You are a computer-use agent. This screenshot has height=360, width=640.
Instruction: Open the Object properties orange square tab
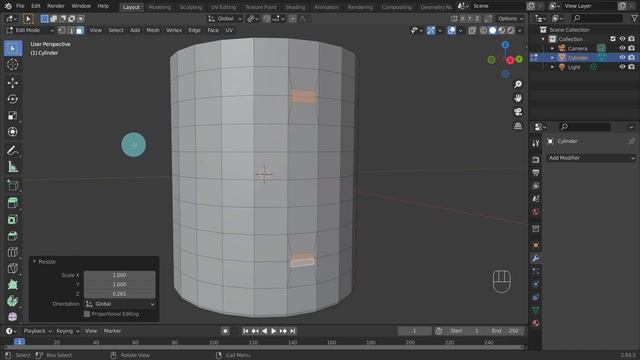[x=536, y=245]
